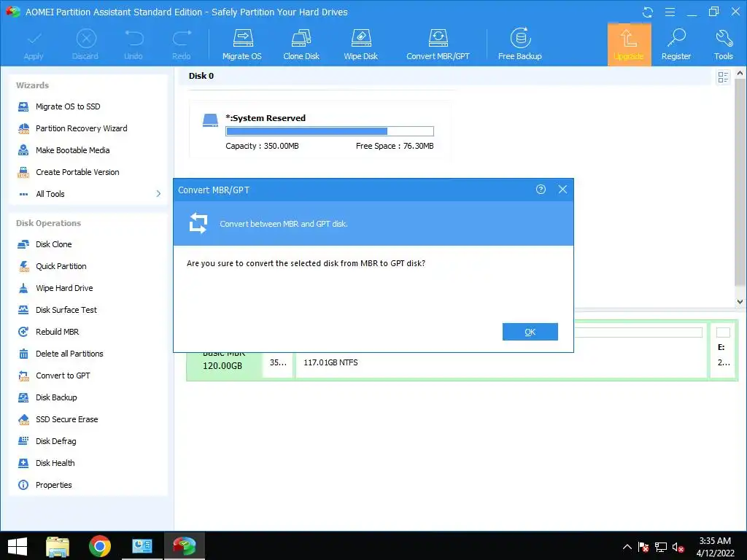Click Convert MBR/GPT in the toolbar
The height and width of the screenshot is (560, 747).
click(438, 44)
